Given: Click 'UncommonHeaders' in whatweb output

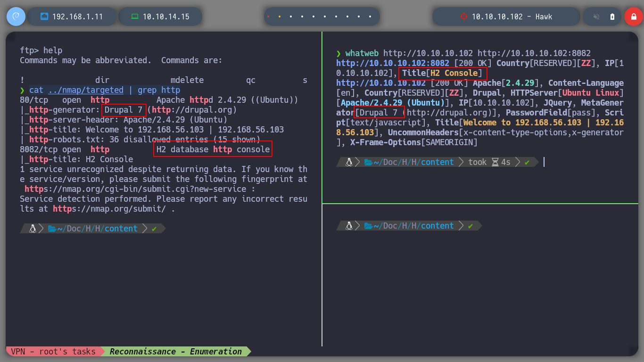Looking at the screenshot, I should [423, 132].
